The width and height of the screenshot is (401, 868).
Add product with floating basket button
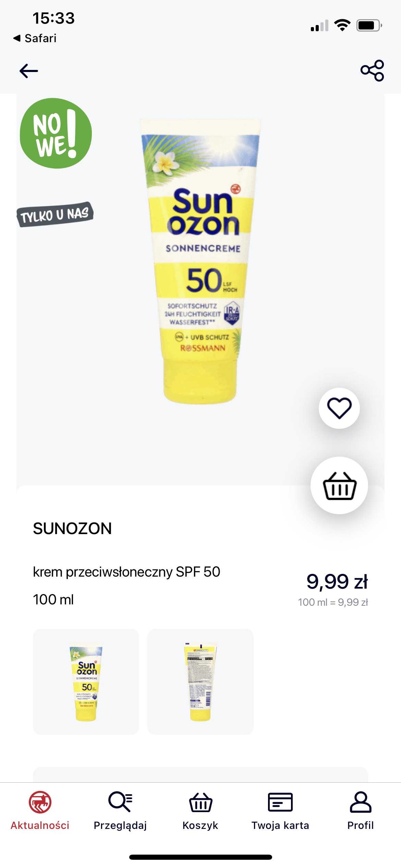coord(339,485)
